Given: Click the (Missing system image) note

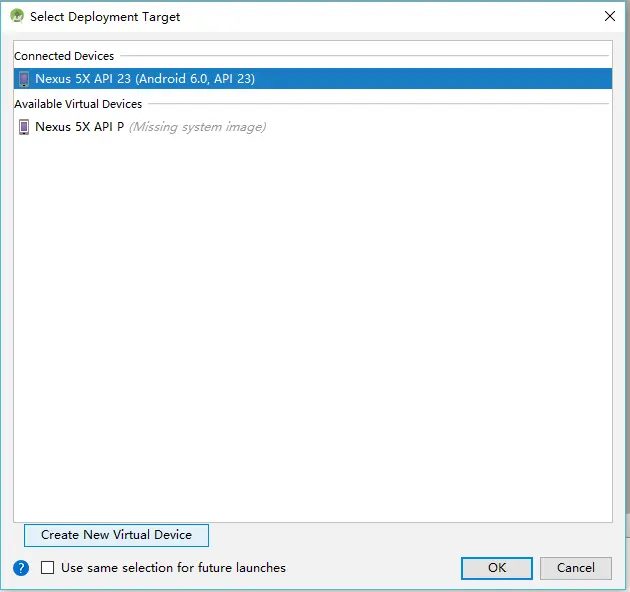Looking at the screenshot, I should tap(197, 127).
